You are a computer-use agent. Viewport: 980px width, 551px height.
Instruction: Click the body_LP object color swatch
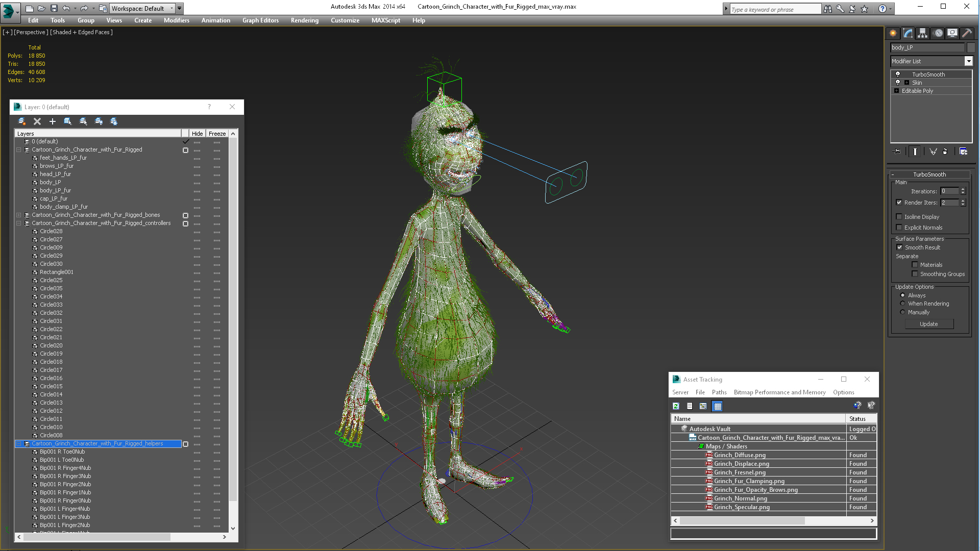point(971,47)
